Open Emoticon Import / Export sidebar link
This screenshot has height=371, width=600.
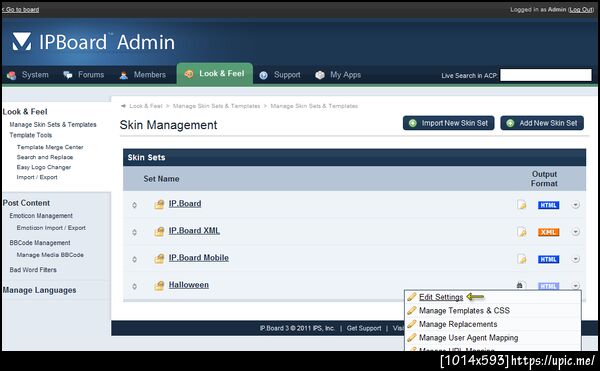pos(51,228)
